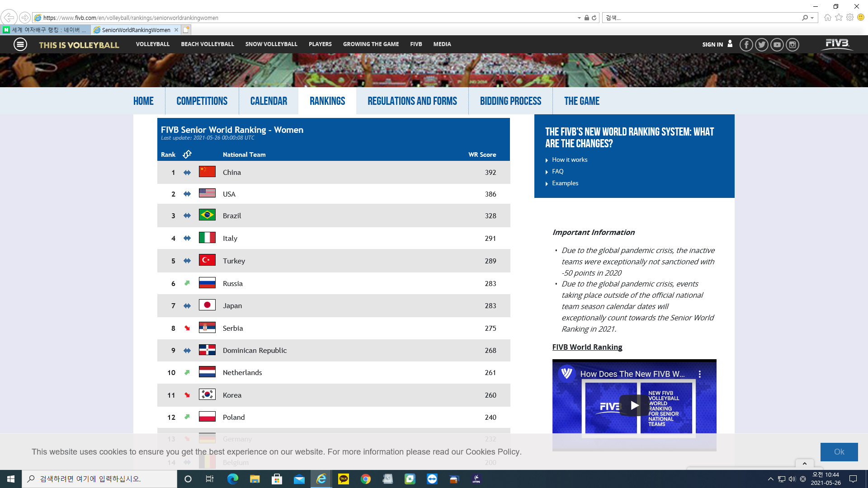Image resolution: width=868 pixels, height=488 pixels.
Task: Expand the chevron above Ok button
Action: (805, 463)
